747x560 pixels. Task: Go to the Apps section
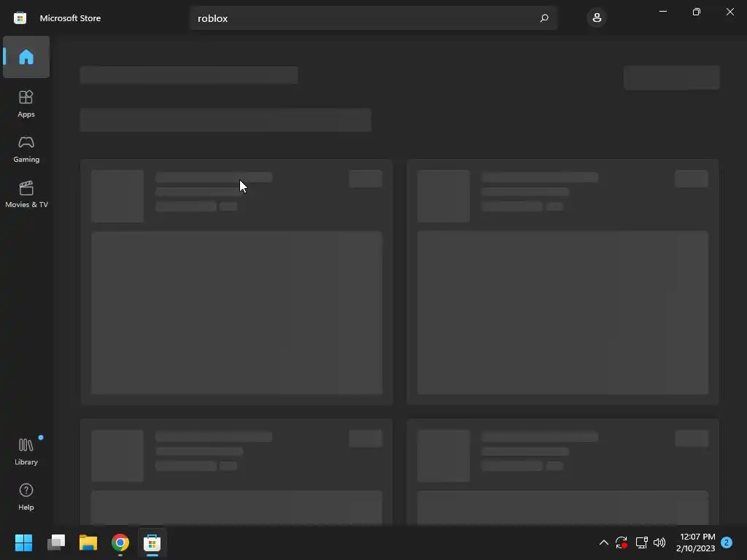[26, 104]
